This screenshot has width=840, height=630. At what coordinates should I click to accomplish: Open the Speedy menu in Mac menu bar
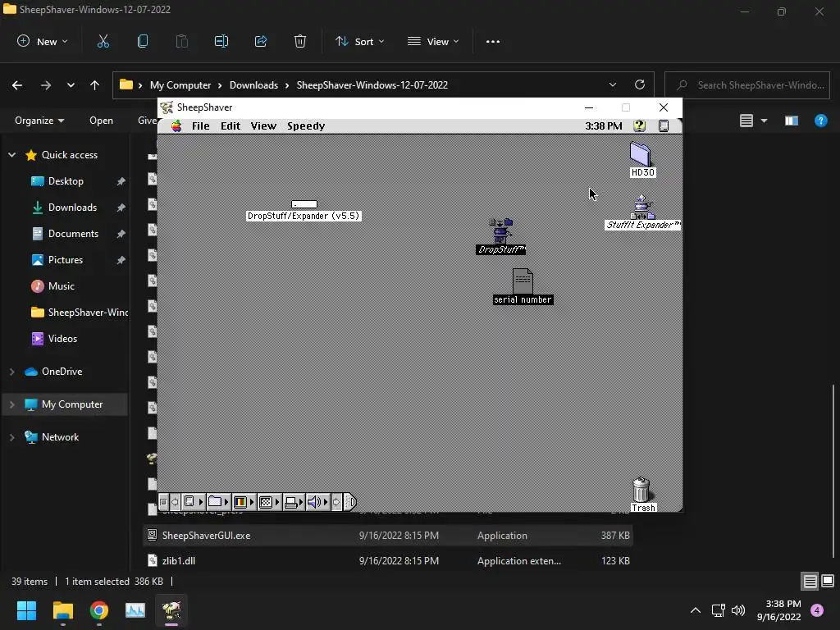click(x=306, y=126)
